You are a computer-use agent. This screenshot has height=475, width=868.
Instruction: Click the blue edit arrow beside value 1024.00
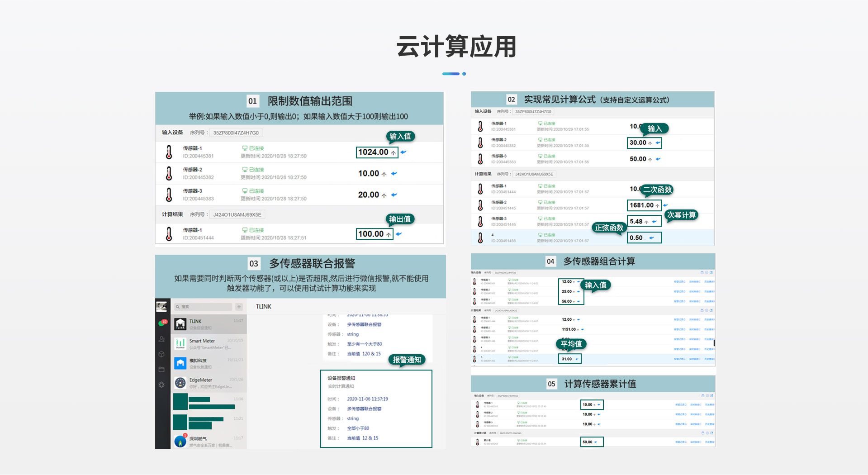[x=404, y=152]
